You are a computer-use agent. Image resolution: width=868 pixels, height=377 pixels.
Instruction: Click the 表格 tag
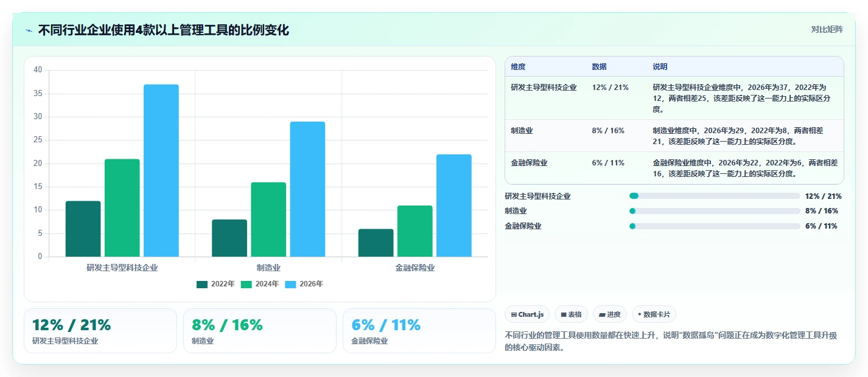click(571, 314)
